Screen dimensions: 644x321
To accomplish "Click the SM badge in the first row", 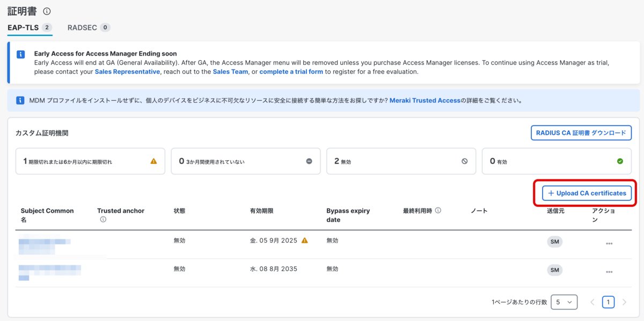I will [x=555, y=242].
